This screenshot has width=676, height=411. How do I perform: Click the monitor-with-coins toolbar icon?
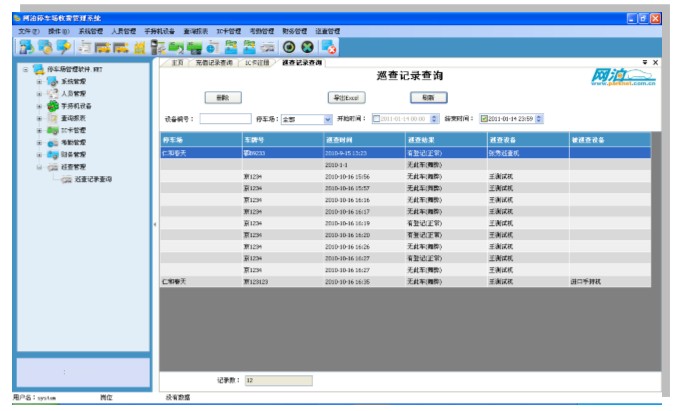pyautogui.click(x=45, y=47)
